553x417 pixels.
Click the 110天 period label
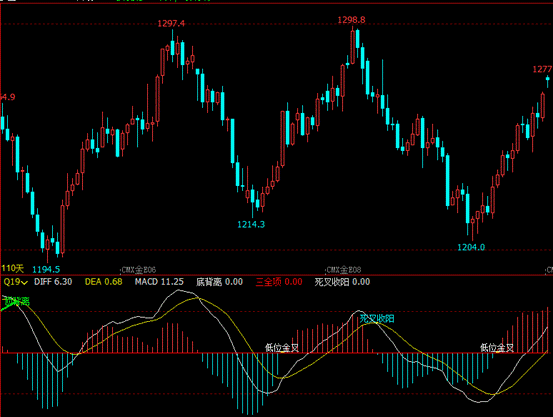coord(13,269)
